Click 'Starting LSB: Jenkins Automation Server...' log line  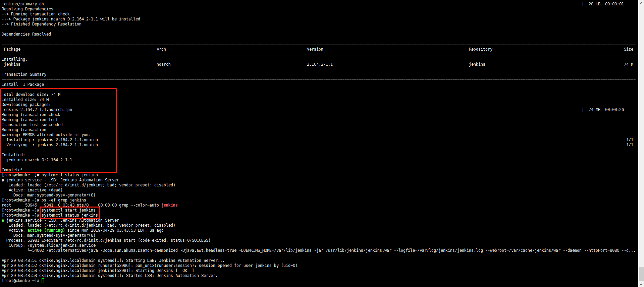tap(113, 261)
